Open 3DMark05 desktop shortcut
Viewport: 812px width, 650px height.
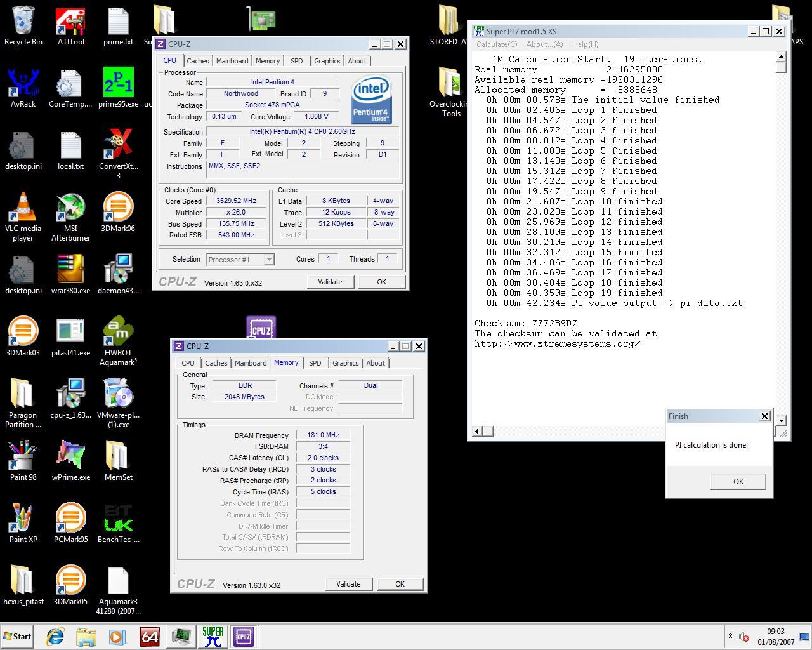(70, 586)
